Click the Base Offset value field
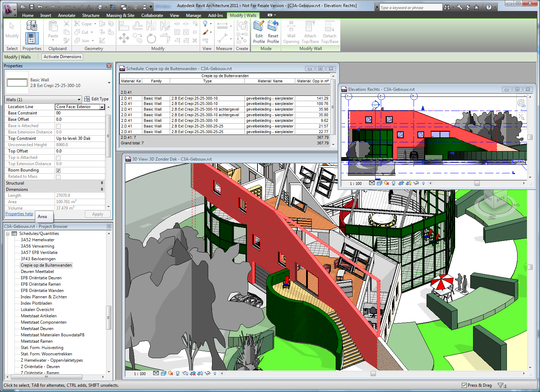 coord(80,119)
